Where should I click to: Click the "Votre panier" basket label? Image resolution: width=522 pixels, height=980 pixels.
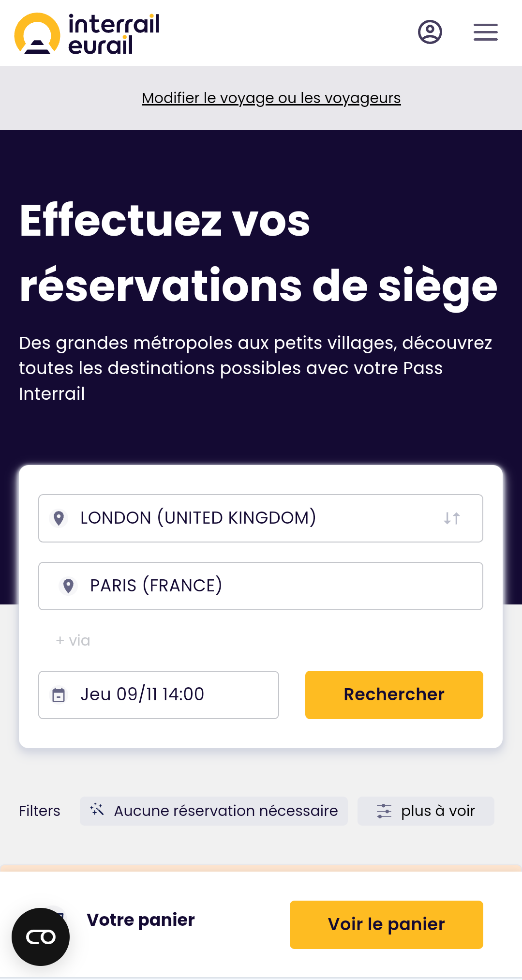pyautogui.click(x=140, y=920)
